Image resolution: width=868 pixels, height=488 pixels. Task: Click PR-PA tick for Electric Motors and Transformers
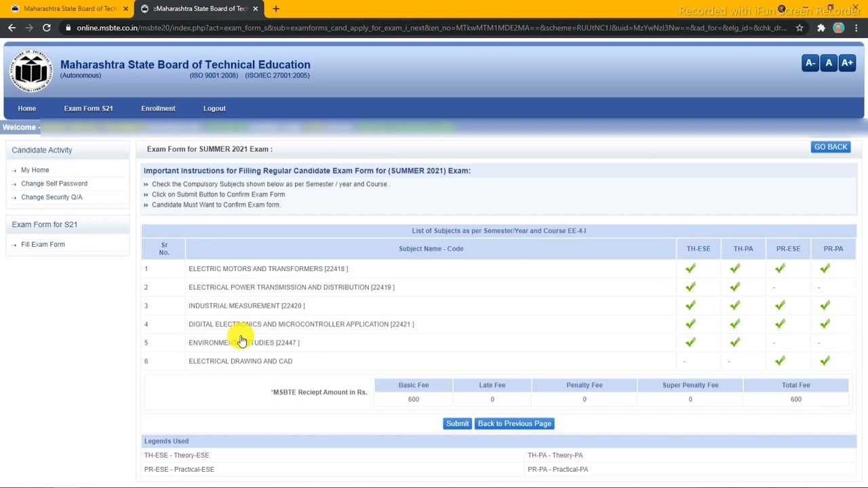825,268
